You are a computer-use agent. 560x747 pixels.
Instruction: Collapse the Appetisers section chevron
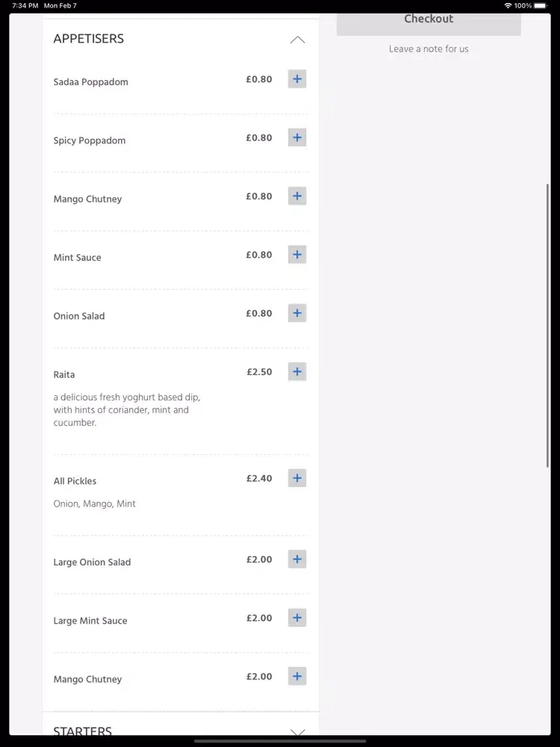point(298,40)
